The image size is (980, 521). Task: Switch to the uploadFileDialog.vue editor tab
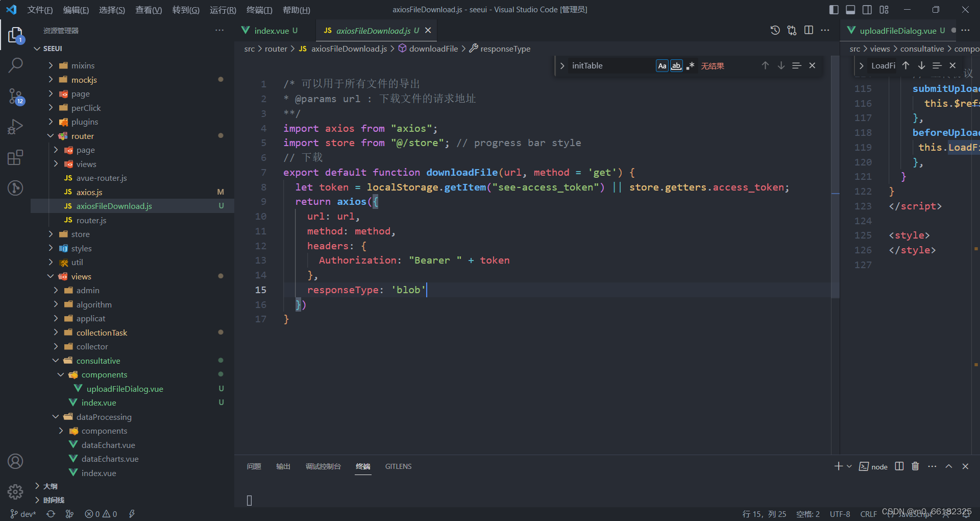pyautogui.click(x=897, y=31)
